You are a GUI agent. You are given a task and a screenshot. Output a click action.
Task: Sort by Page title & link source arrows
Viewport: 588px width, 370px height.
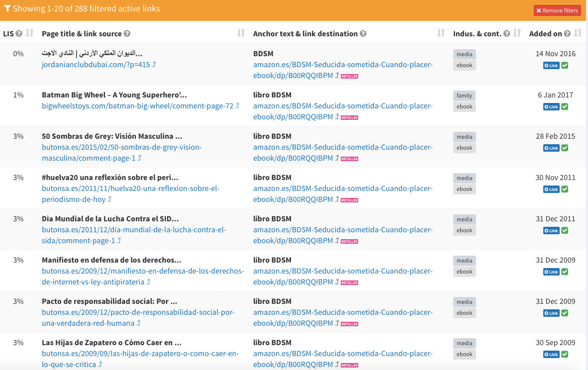[241, 33]
